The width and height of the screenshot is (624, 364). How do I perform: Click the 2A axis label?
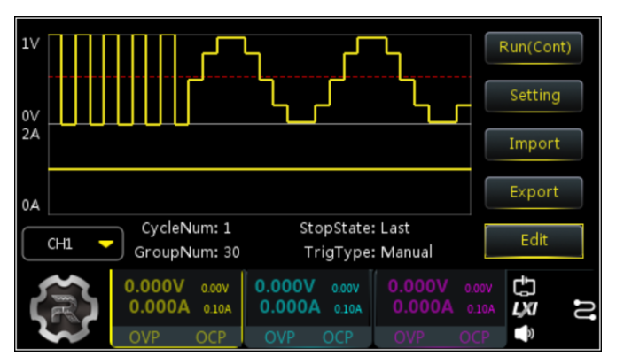(x=31, y=135)
